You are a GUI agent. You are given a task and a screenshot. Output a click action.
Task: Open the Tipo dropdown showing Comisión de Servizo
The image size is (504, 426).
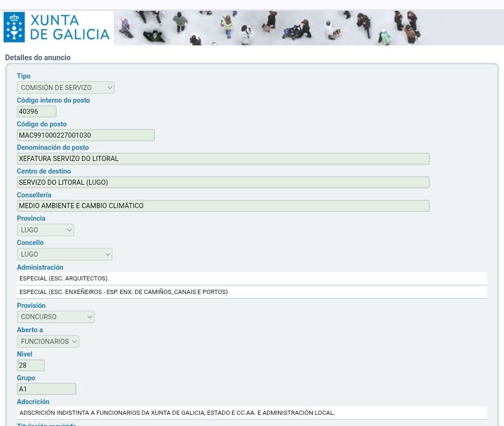pyautogui.click(x=66, y=88)
